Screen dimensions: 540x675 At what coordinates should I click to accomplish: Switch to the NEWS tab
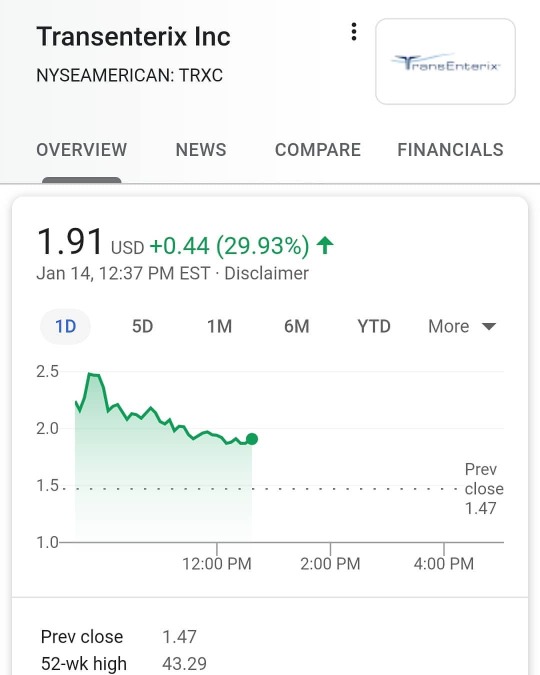pyautogui.click(x=201, y=150)
